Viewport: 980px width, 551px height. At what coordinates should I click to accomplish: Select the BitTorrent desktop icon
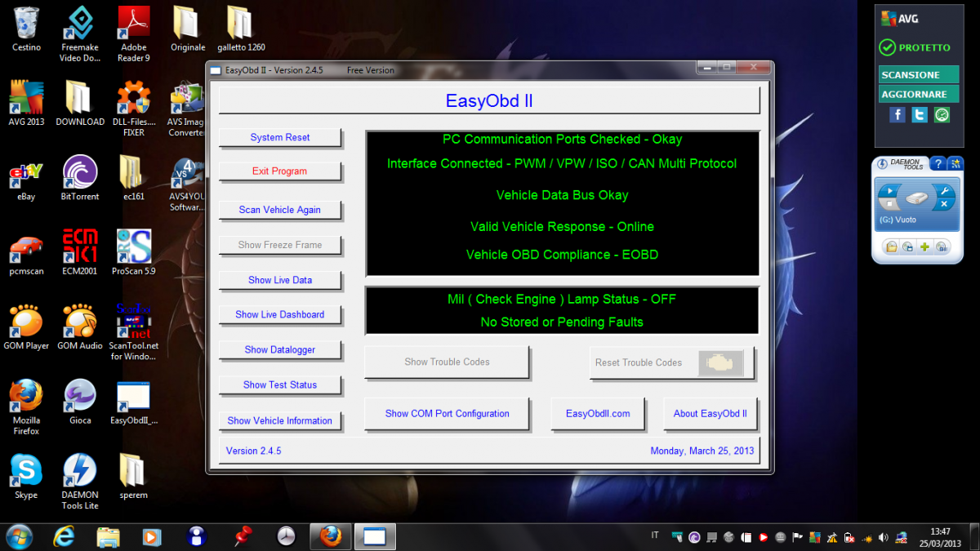click(x=80, y=178)
